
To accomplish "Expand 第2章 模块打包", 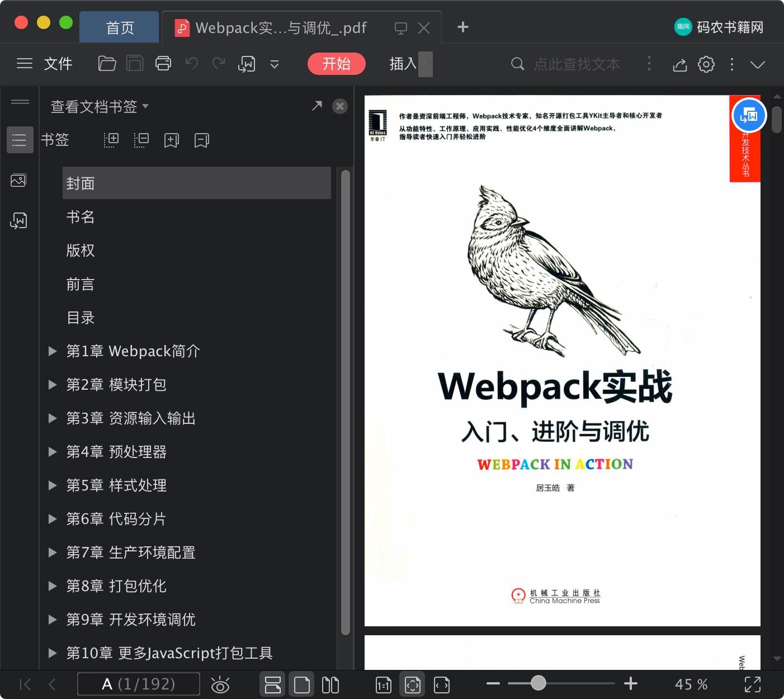I will click(x=53, y=385).
